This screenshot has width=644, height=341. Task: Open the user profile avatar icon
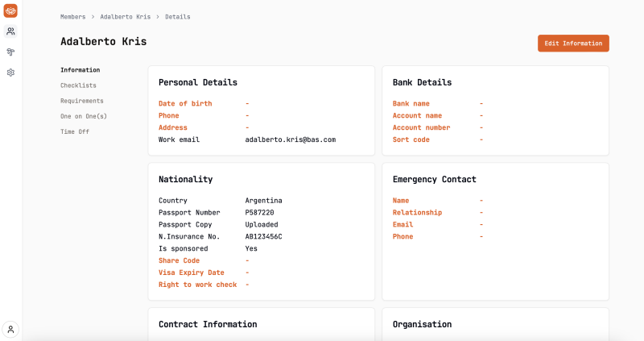point(10,329)
